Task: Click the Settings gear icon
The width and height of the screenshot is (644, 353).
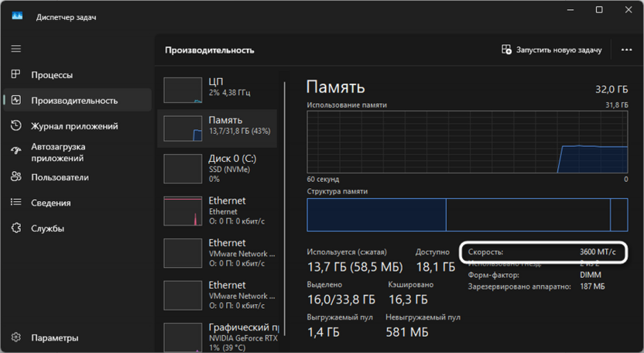Action: (15, 338)
